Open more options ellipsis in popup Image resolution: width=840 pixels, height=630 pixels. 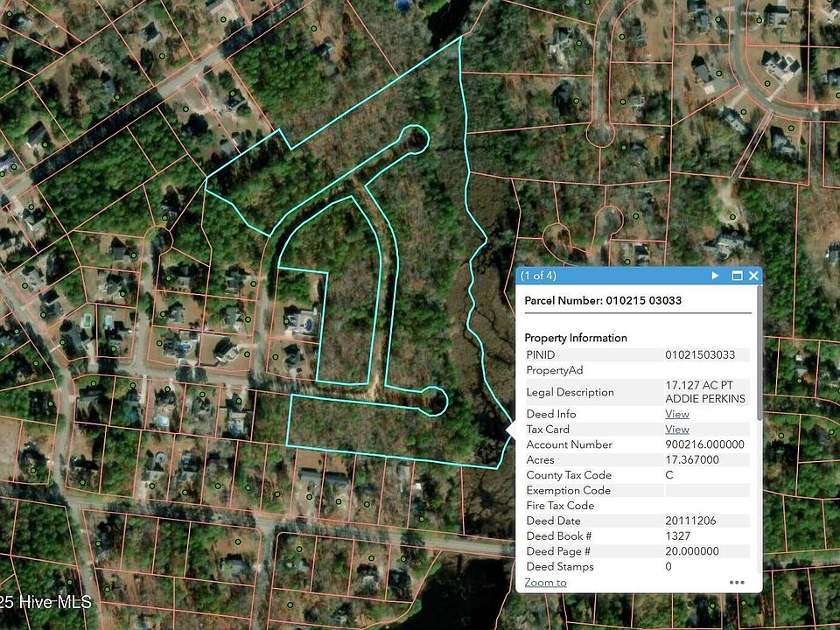[x=737, y=582]
